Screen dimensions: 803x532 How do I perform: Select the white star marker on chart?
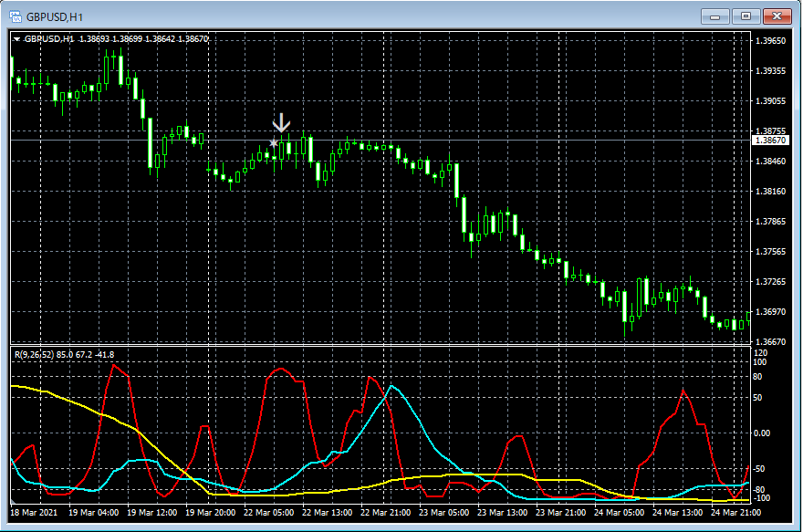tap(273, 143)
